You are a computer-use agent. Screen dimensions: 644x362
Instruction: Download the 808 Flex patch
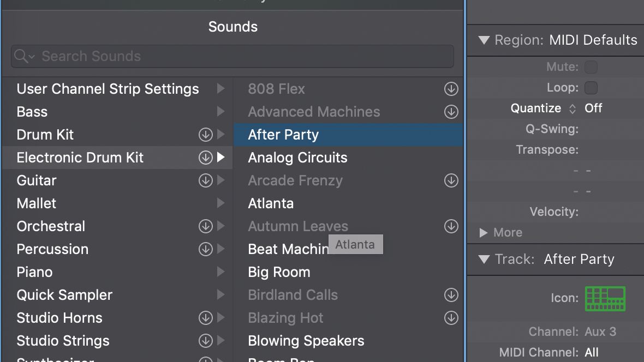pos(451,89)
